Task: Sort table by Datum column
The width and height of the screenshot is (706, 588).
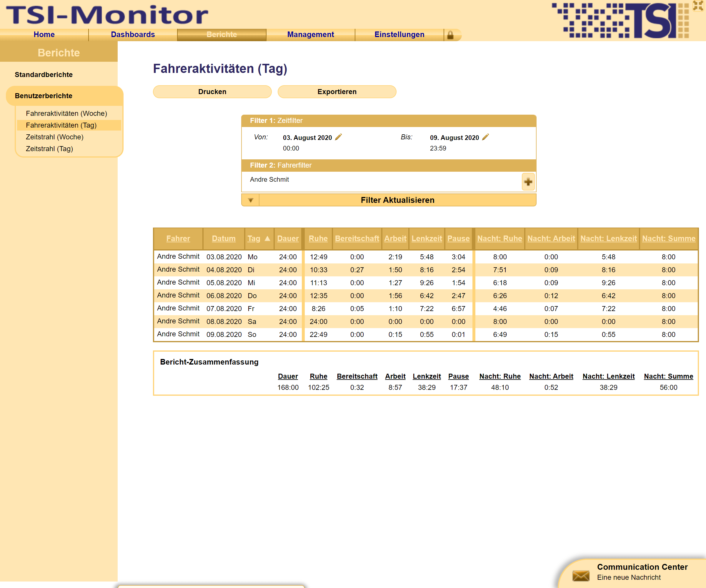Action: click(224, 238)
